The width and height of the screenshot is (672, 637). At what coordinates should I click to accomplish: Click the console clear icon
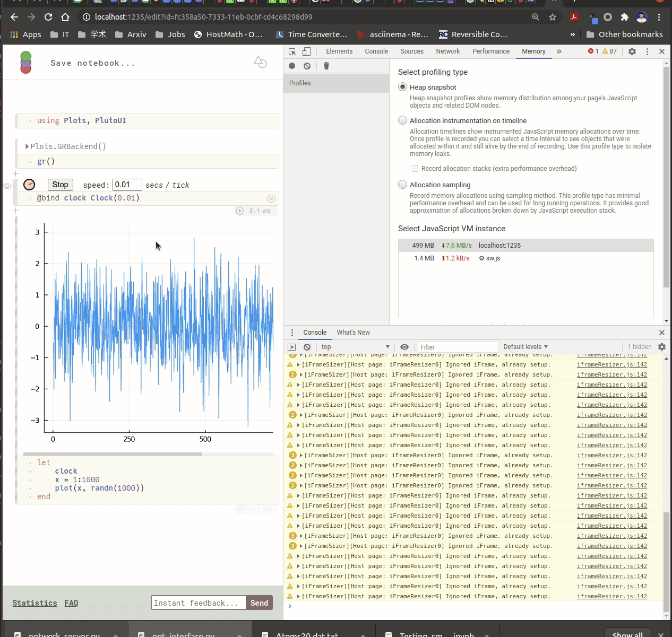click(x=307, y=347)
